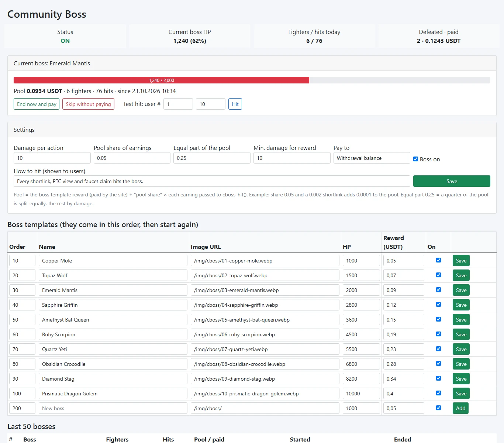Edit the How to hit text field

click(212, 181)
